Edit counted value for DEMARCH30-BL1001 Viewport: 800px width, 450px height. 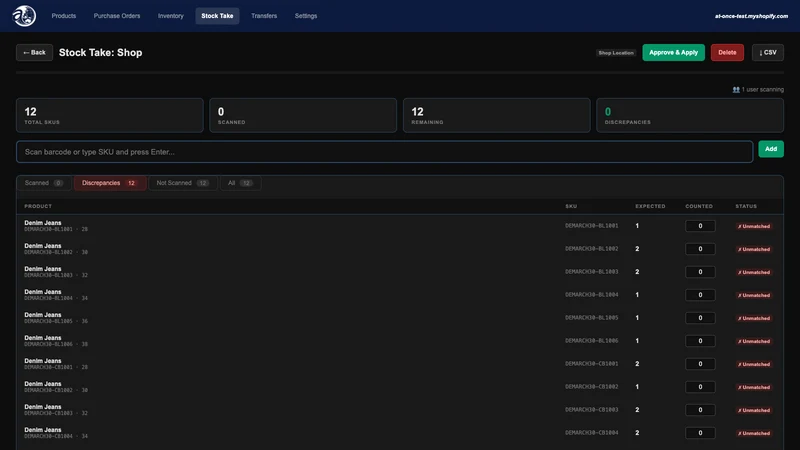(x=700, y=226)
